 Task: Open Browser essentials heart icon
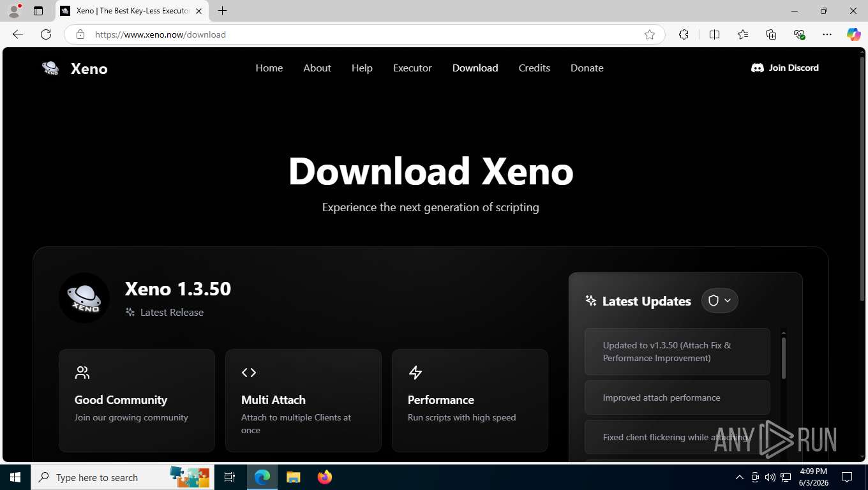pos(799,34)
